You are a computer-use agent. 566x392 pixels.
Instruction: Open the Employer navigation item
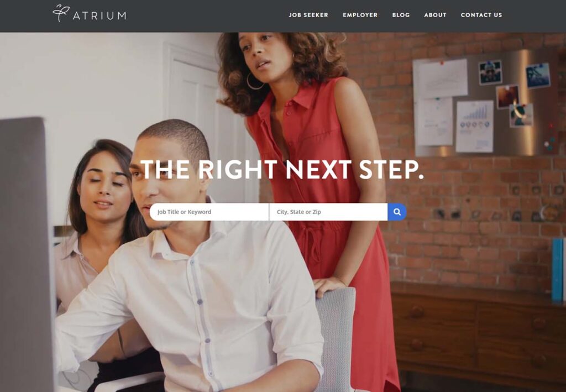360,15
